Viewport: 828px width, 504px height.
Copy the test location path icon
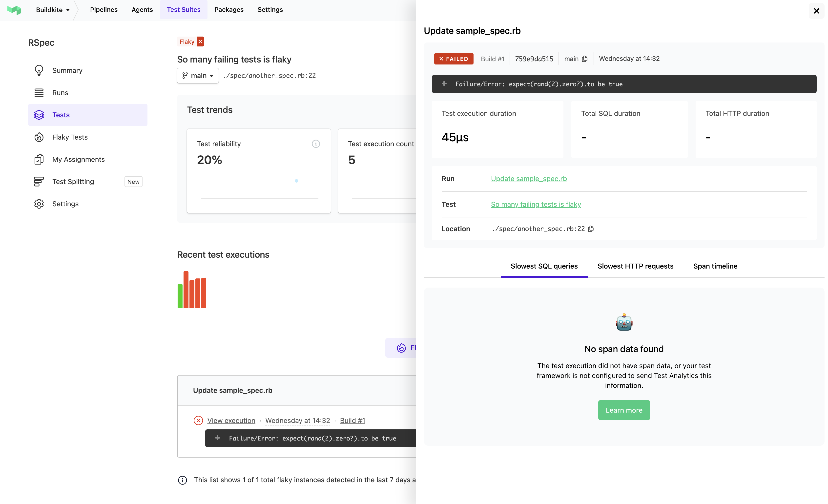coord(591,229)
